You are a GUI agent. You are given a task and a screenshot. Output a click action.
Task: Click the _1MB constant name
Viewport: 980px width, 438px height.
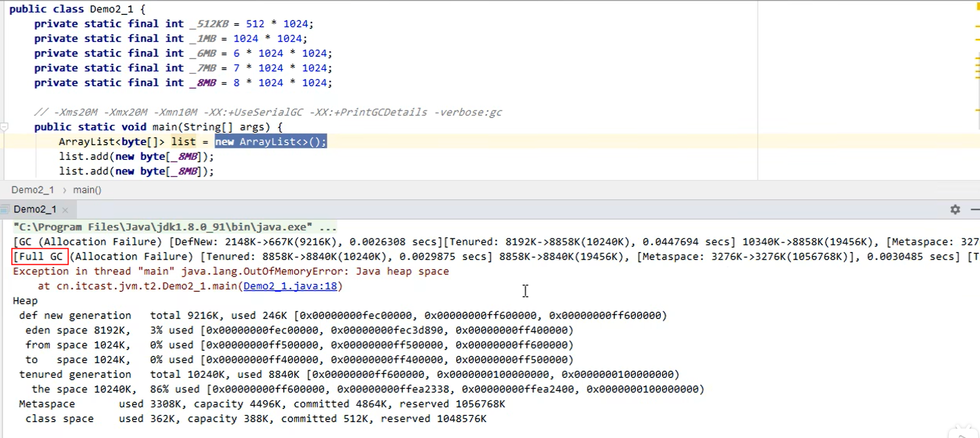pyautogui.click(x=203, y=39)
